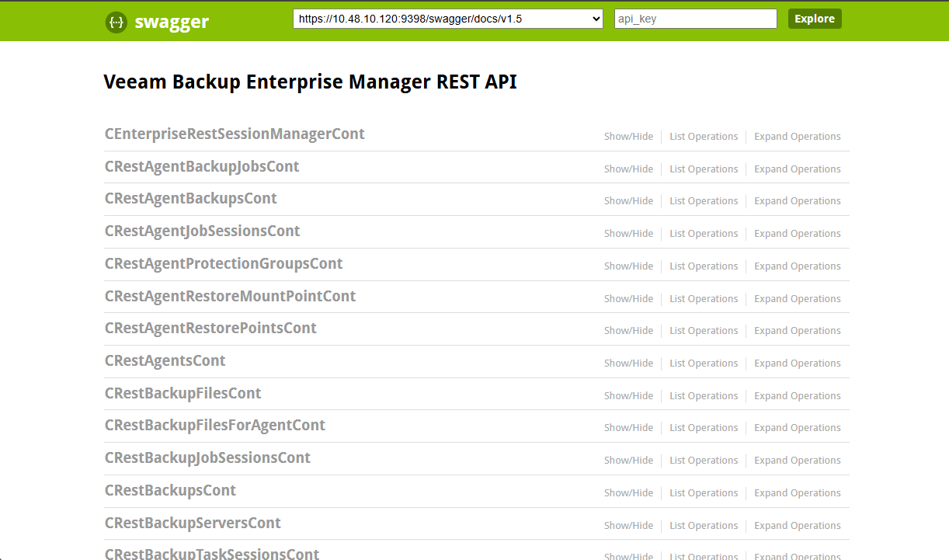Image resolution: width=949 pixels, height=560 pixels.
Task: Expand Operations for CRestBackupFilesForAgentCont
Action: [x=798, y=428]
